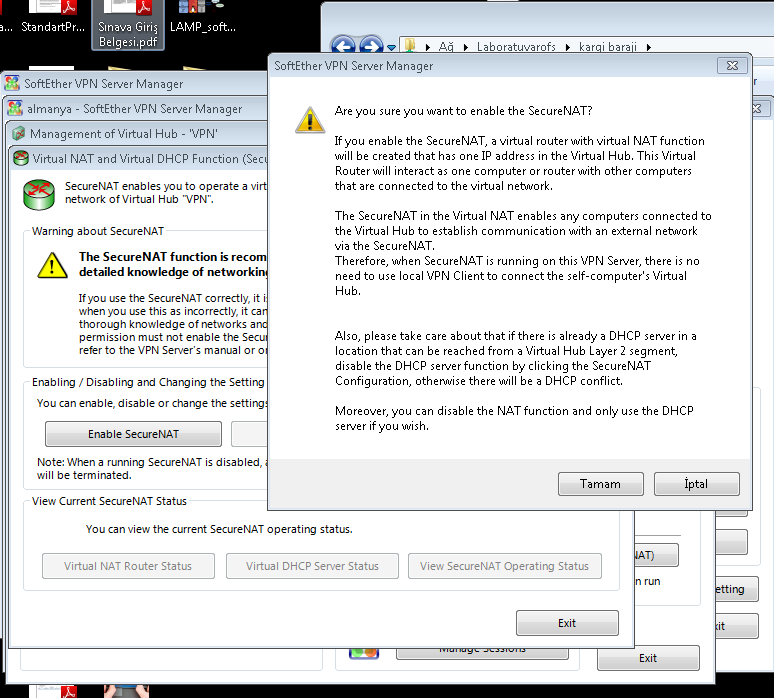Click 'View Current SecureNAT Status' group label
This screenshot has width=774, height=698.
109,501
